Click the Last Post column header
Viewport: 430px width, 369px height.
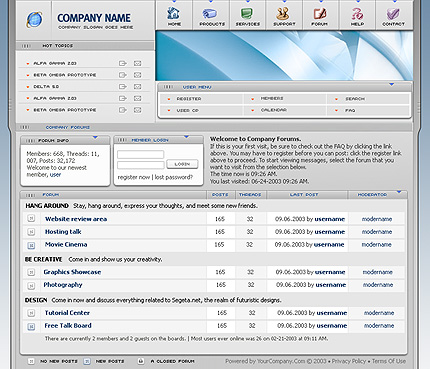pos(304,195)
